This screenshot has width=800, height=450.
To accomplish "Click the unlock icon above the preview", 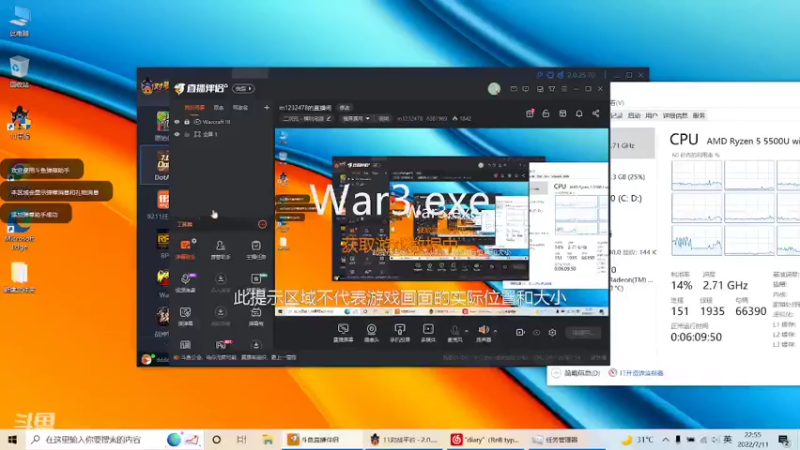I will pyautogui.click(x=546, y=113).
